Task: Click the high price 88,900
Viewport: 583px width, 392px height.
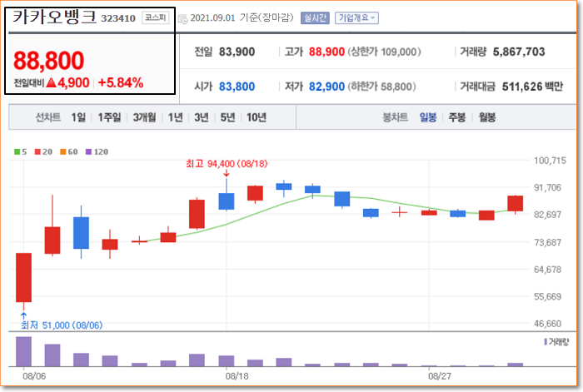Action: 326,52
